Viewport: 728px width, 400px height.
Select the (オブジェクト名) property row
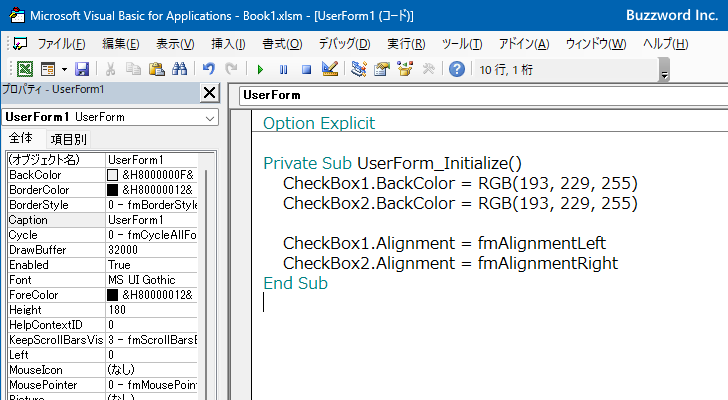(x=102, y=160)
